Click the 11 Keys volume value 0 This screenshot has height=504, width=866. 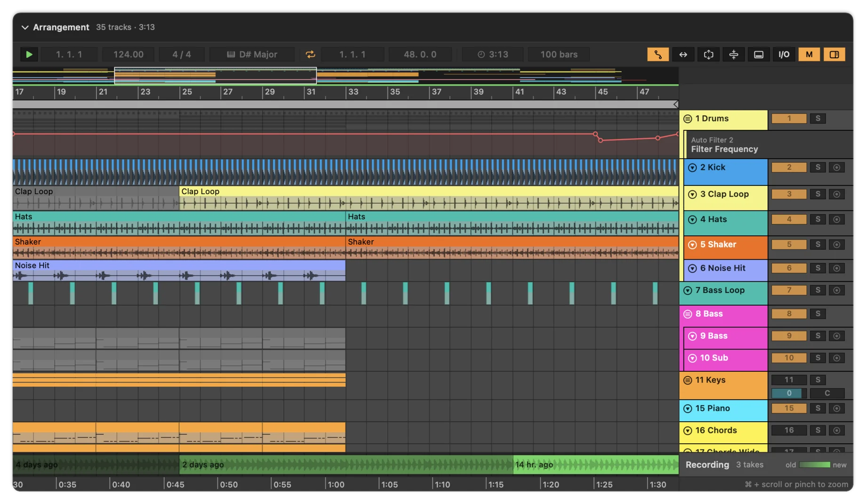789,393
